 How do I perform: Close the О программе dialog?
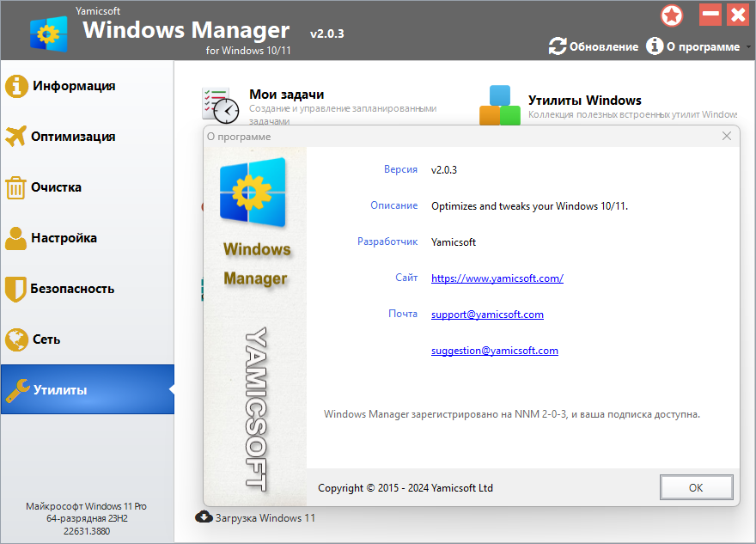[x=727, y=137]
